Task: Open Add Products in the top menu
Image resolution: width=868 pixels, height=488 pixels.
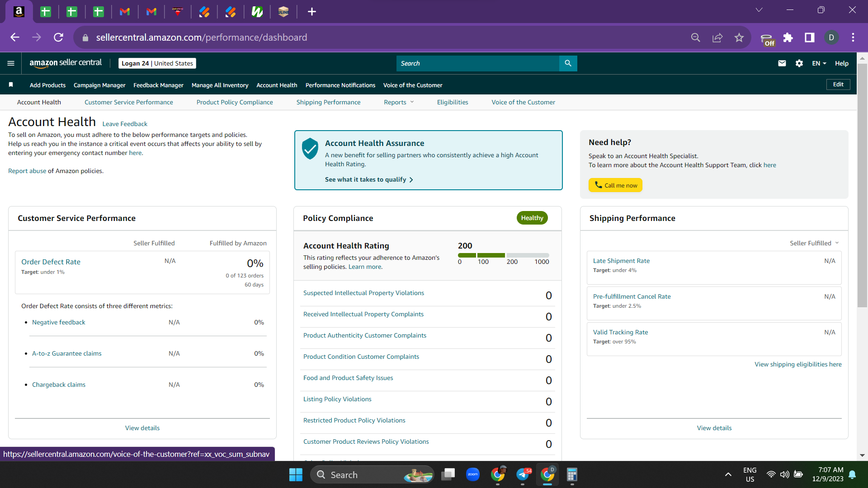Action: point(47,85)
